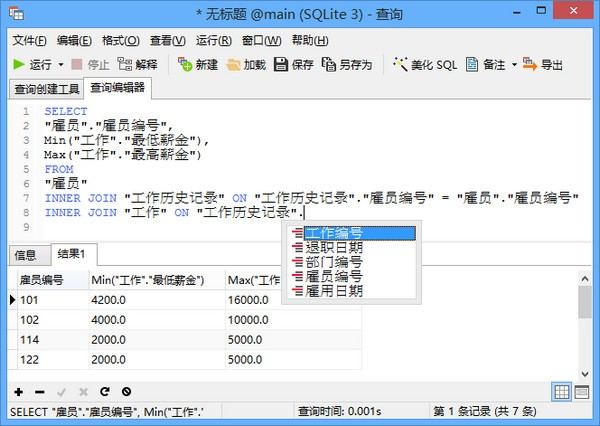Switch to grid view icon
Screen dimensions: 600x426
click(x=563, y=390)
